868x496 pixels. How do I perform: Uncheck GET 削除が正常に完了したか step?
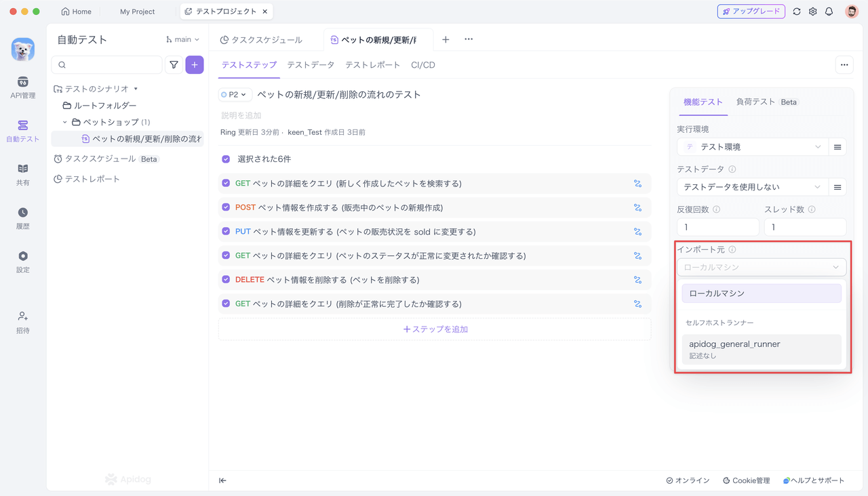click(226, 304)
